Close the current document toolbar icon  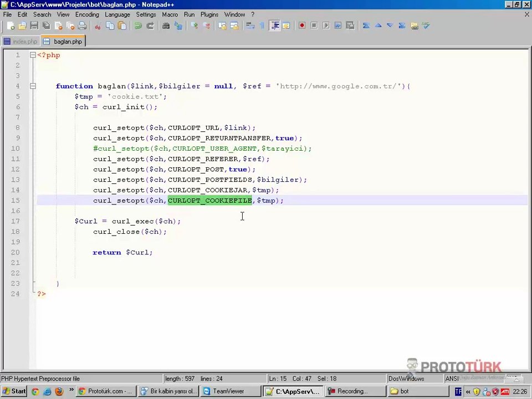point(58,26)
